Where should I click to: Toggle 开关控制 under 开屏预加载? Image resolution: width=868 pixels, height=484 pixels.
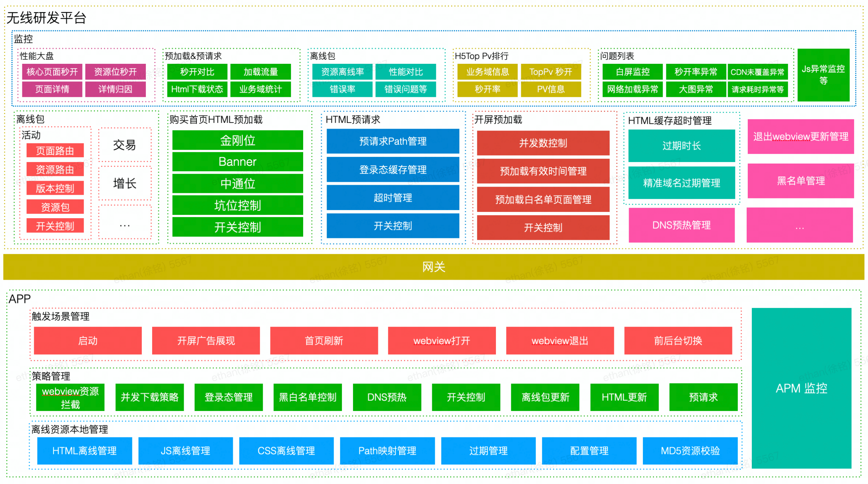pos(542,228)
